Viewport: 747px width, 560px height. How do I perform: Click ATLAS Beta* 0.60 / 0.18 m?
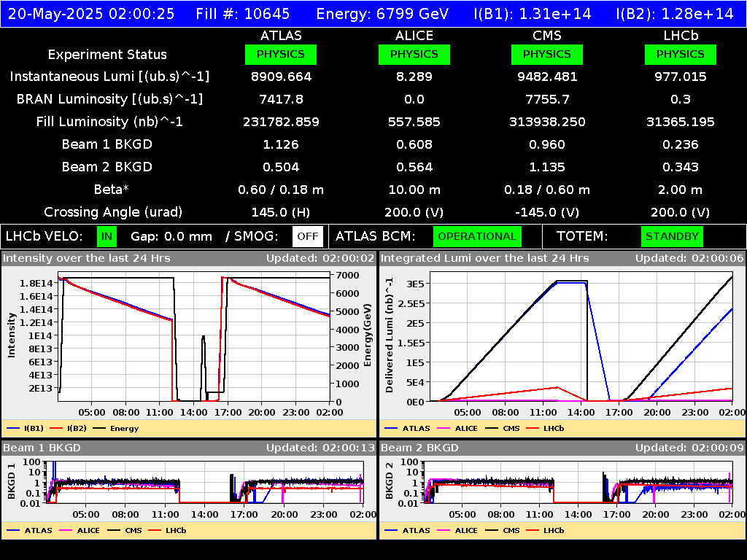(x=281, y=190)
